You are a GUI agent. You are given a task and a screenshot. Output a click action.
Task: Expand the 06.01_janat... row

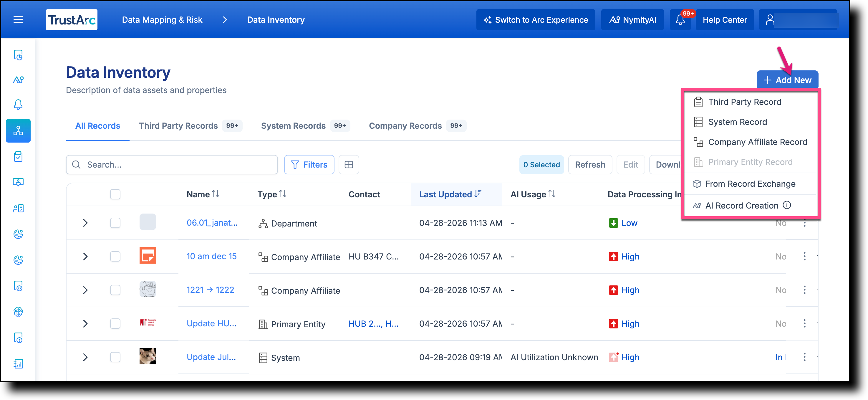click(x=85, y=223)
